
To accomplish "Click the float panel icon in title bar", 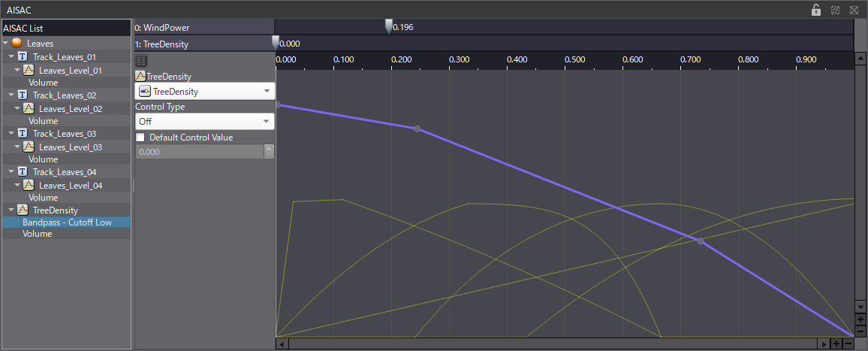I will coord(836,10).
